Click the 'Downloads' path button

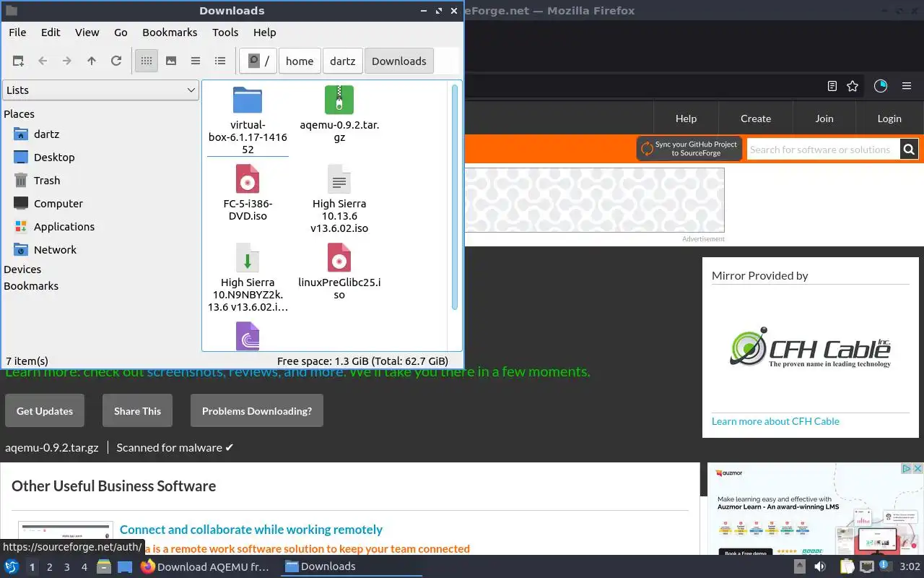(x=399, y=61)
